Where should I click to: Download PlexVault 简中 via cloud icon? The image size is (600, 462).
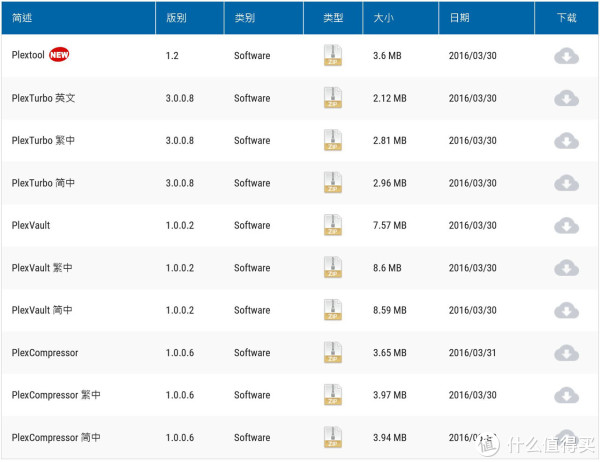click(x=566, y=310)
